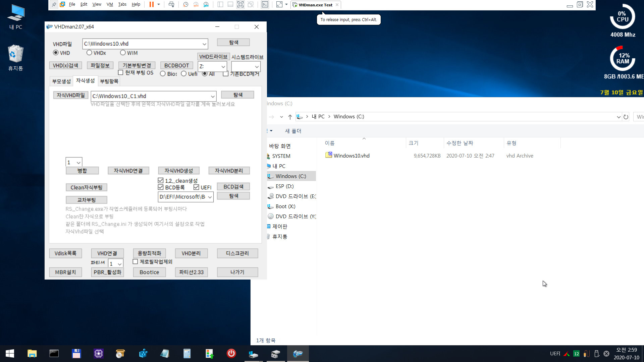Click the Unity mode icon in VMware toolbar
The height and width of the screenshot is (362, 644).
(251, 5)
